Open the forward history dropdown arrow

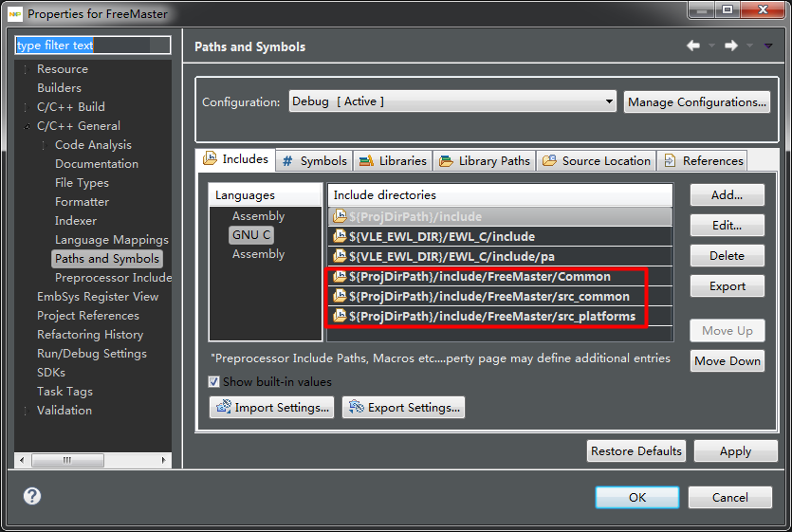point(749,46)
